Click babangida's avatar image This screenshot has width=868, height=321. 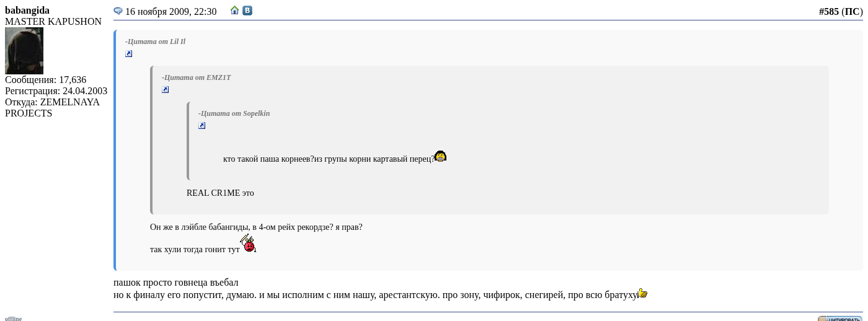tap(24, 51)
